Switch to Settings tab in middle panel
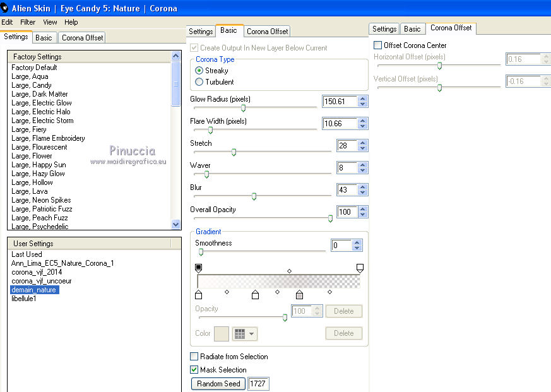 [x=201, y=32]
